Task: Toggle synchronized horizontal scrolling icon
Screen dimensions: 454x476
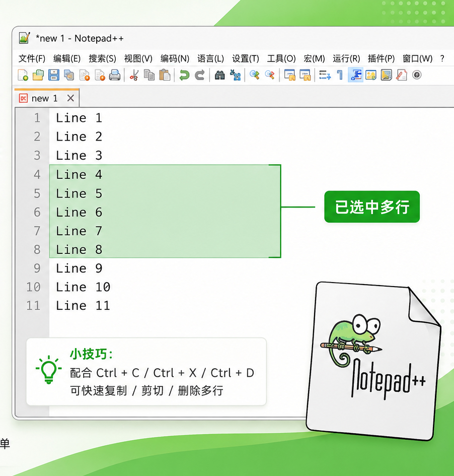Action: pos(305,75)
